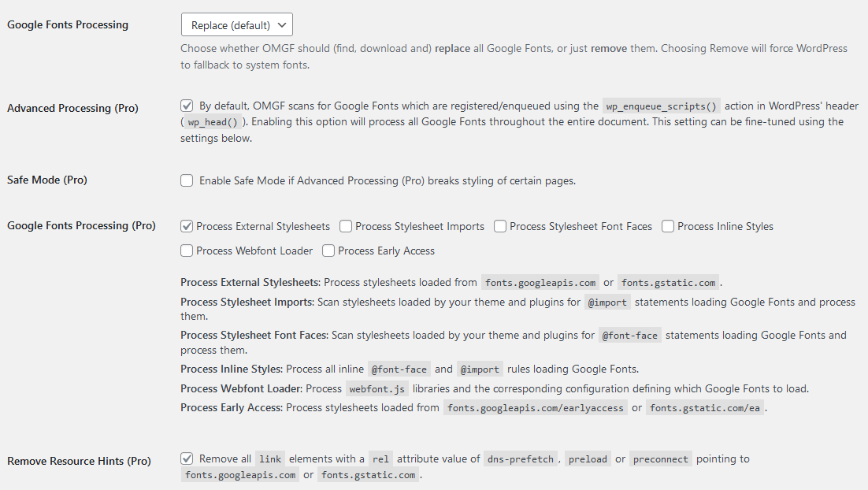Uncheck the Advanced Processing (Pro) checkbox
Image resolution: width=868 pixels, height=490 pixels.
click(187, 106)
